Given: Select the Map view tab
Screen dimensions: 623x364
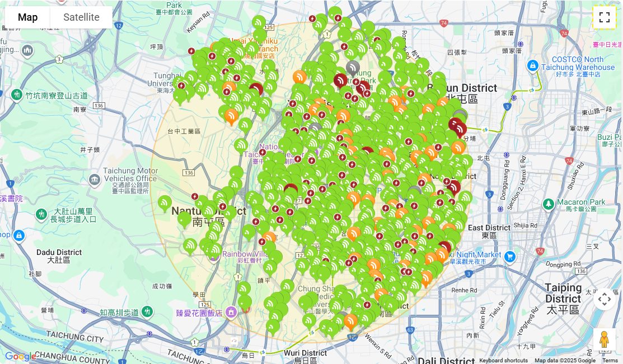Looking at the screenshot, I should pyautogui.click(x=27, y=17).
